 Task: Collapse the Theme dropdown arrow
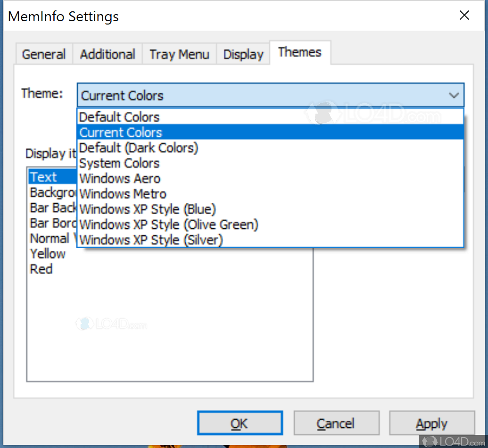[x=454, y=95]
